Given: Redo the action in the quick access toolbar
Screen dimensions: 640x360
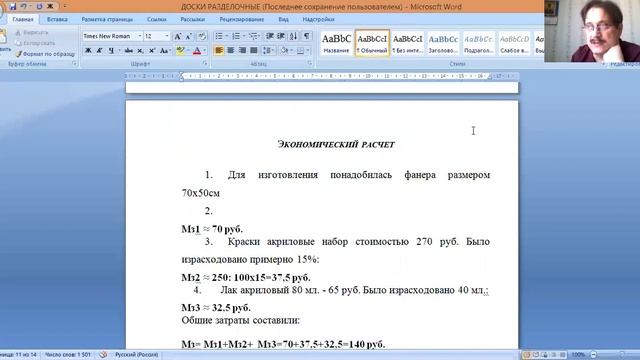Looking at the screenshot, I should pyautogui.click(x=39, y=7).
